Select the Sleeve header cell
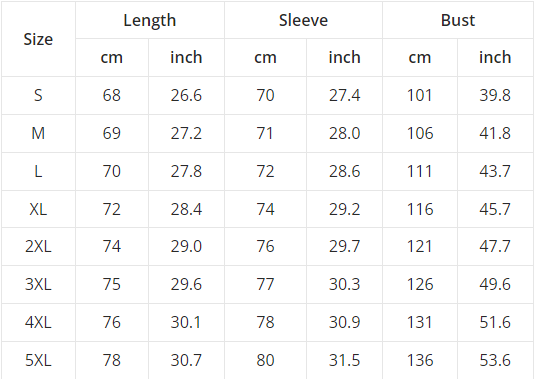Viewport: 538px width, 379px height. coord(303,20)
